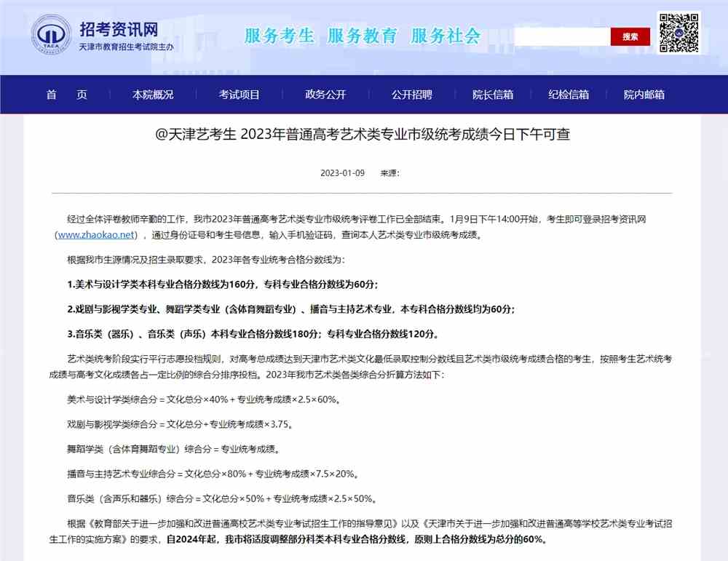Click the 戏剧与影视学类综合分 formula line
728x561 pixels.
pyautogui.click(x=180, y=424)
